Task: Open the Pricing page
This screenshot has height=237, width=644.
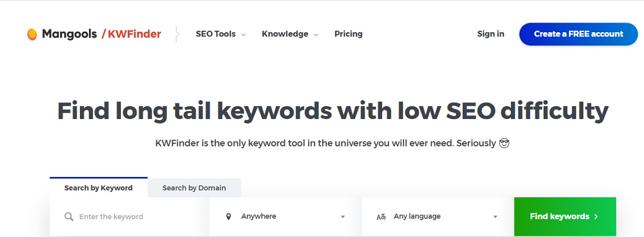Action: tap(348, 34)
